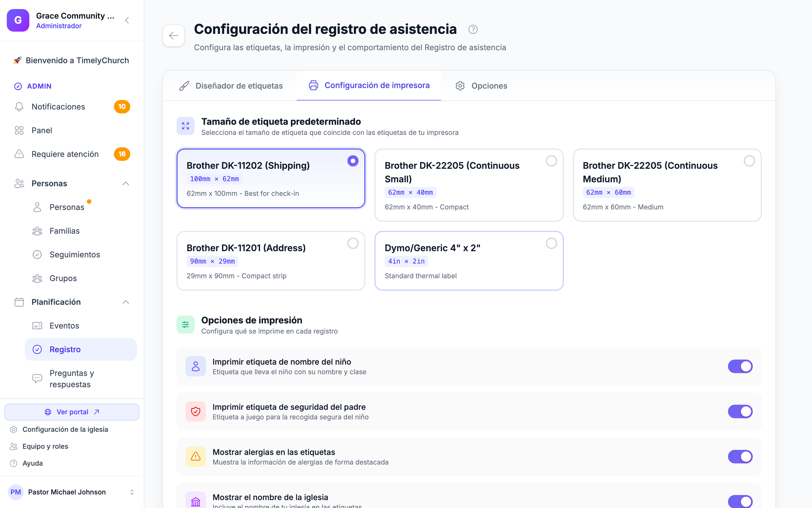This screenshot has height=508, width=812.
Task: Open the Ayuda link
Action: click(26, 463)
